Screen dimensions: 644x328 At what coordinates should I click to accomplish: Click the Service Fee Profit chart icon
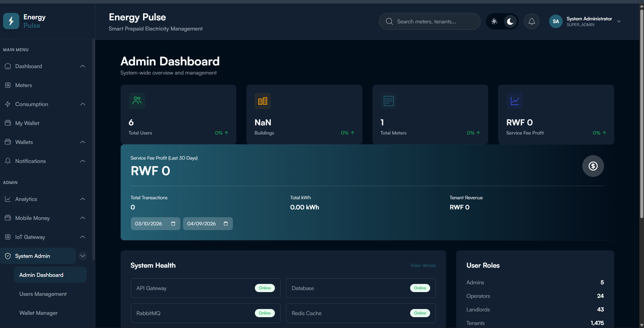coord(514,101)
